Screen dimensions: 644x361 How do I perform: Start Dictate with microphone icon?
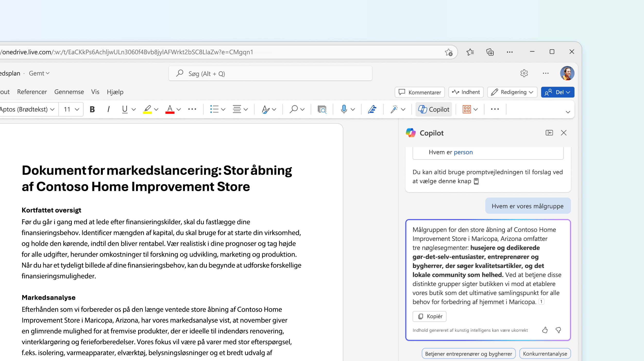coord(344,109)
